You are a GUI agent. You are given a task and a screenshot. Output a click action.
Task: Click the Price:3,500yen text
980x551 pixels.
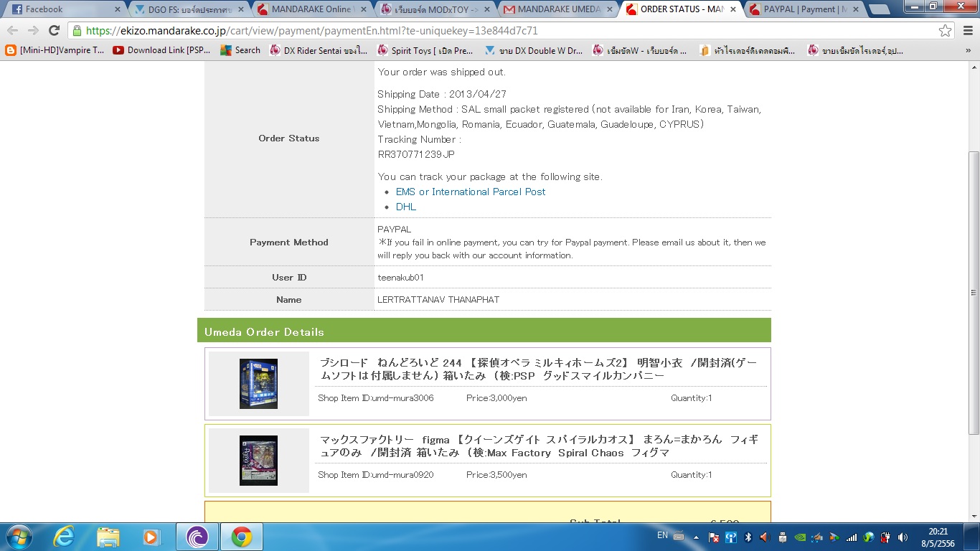click(496, 475)
